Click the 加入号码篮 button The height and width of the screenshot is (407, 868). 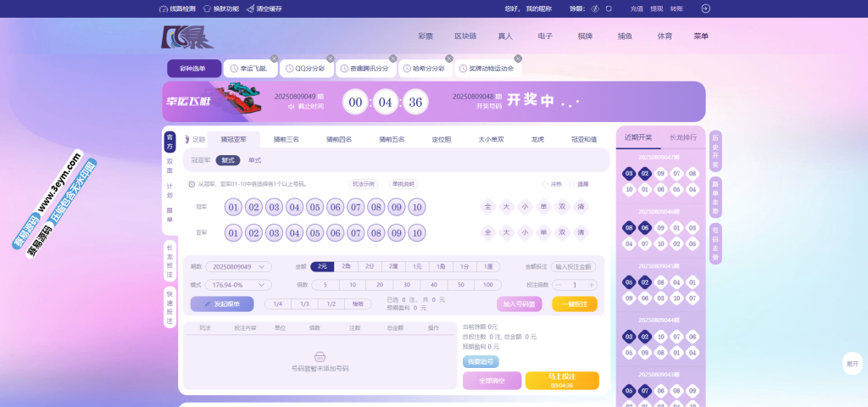click(x=519, y=304)
